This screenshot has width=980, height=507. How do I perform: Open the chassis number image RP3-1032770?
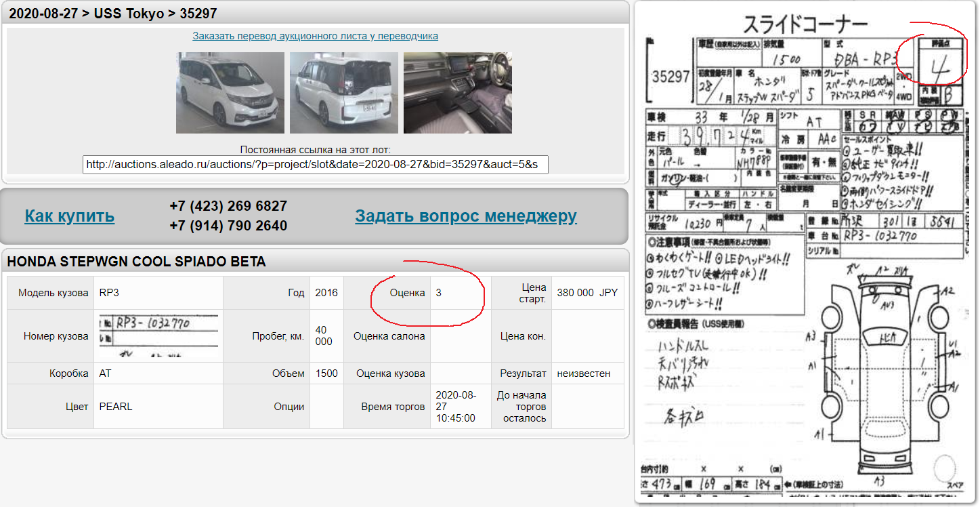pyautogui.click(x=160, y=336)
